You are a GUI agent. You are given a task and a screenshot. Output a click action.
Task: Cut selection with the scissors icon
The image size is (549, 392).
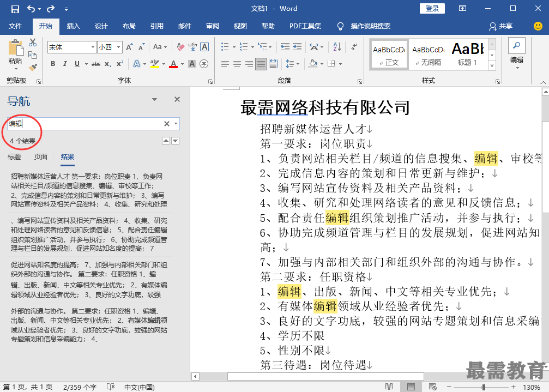[x=33, y=43]
